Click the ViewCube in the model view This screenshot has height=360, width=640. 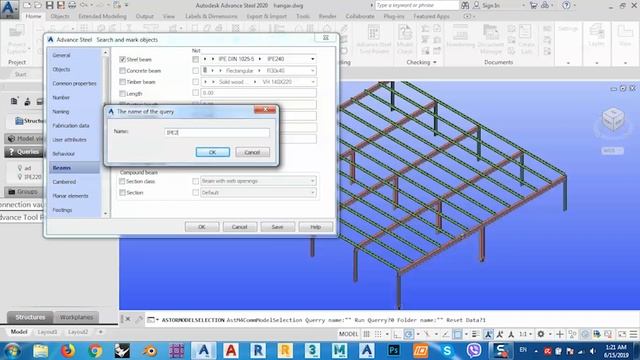(613, 120)
